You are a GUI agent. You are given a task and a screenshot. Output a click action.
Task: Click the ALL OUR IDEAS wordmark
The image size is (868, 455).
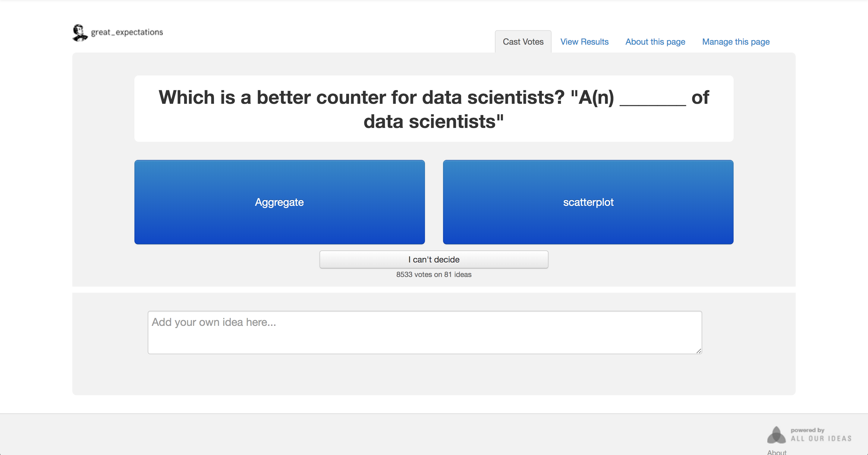tap(821, 438)
